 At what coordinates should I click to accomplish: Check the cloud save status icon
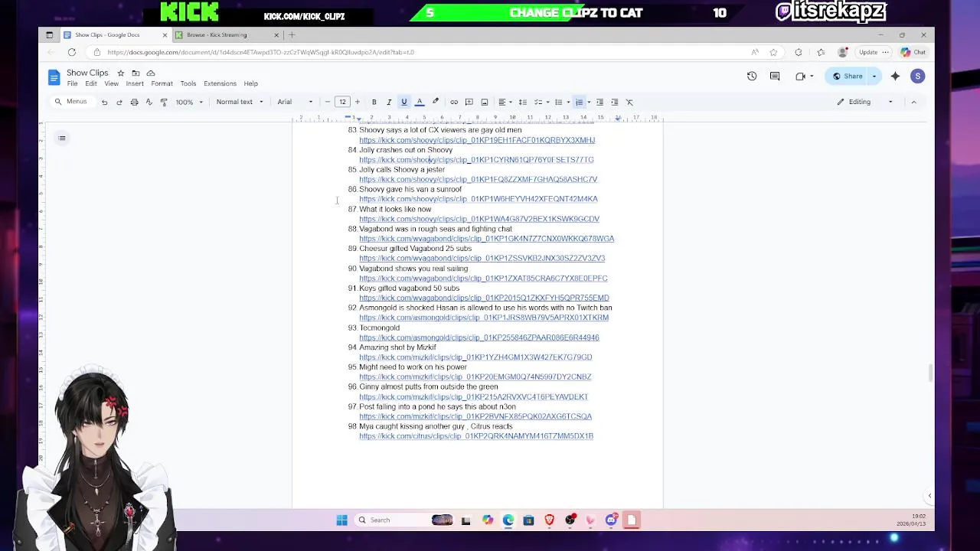click(x=151, y=73)
